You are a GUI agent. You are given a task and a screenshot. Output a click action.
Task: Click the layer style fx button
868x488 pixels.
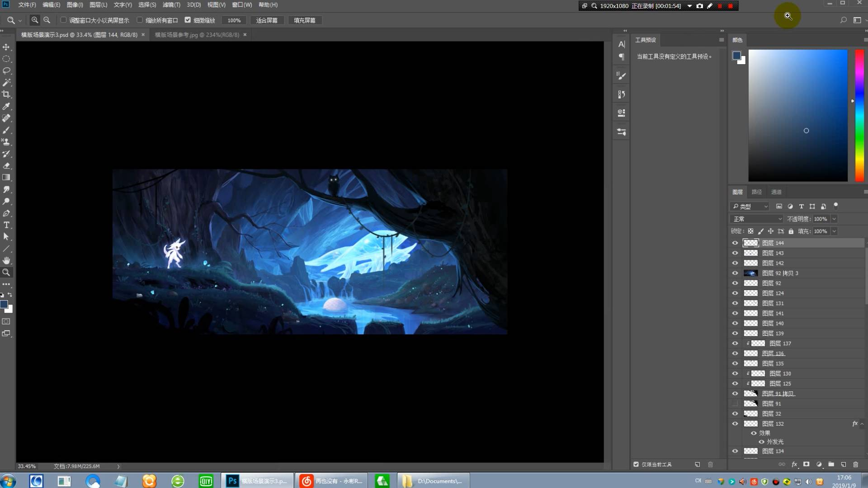(794, 464)
